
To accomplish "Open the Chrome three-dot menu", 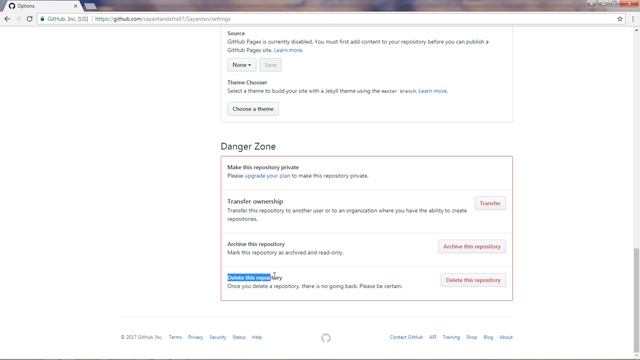I will click(633, 19).
